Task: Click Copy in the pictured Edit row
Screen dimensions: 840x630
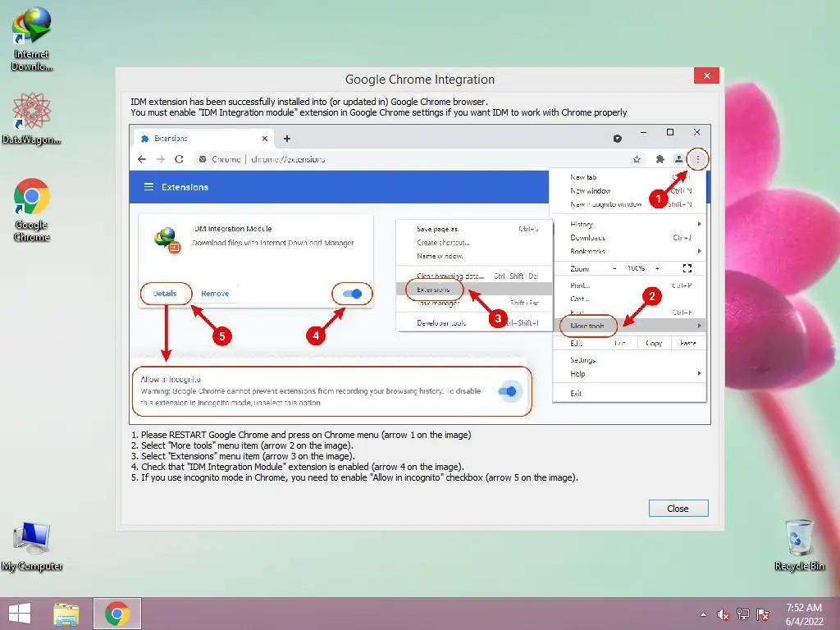Action: [654, 343]
